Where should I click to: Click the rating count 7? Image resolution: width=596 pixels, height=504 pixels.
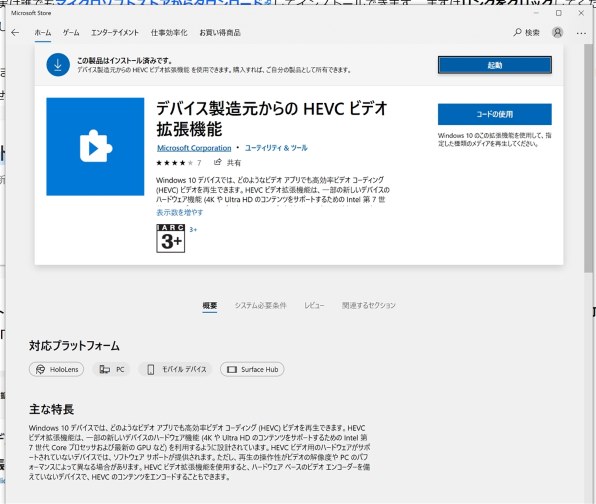tap(199, 163)
